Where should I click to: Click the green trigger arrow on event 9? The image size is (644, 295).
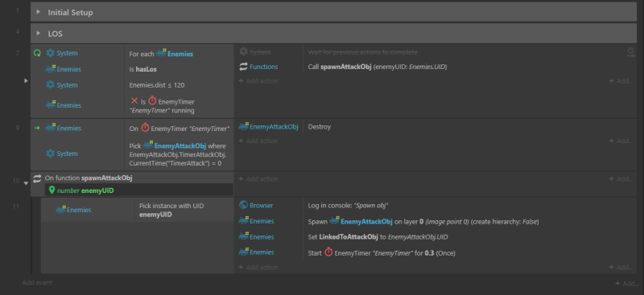tap(37, 128)
